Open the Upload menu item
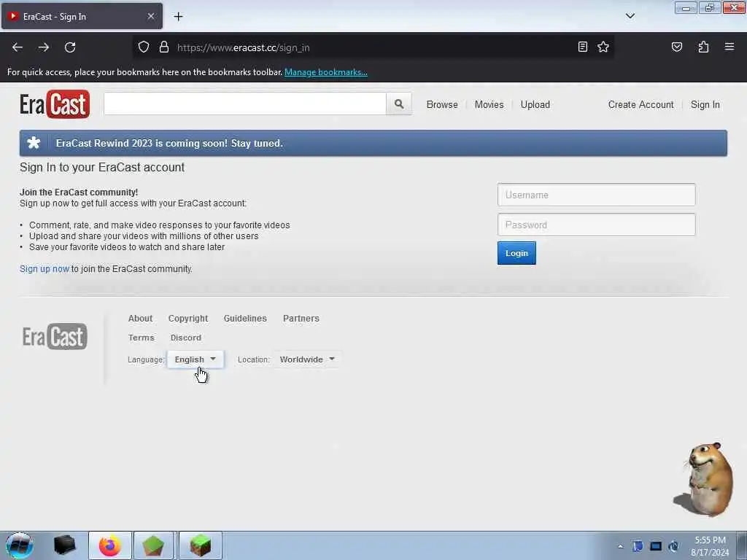The image size is (747, 560). pyautogui.click(x=535, y=104)
